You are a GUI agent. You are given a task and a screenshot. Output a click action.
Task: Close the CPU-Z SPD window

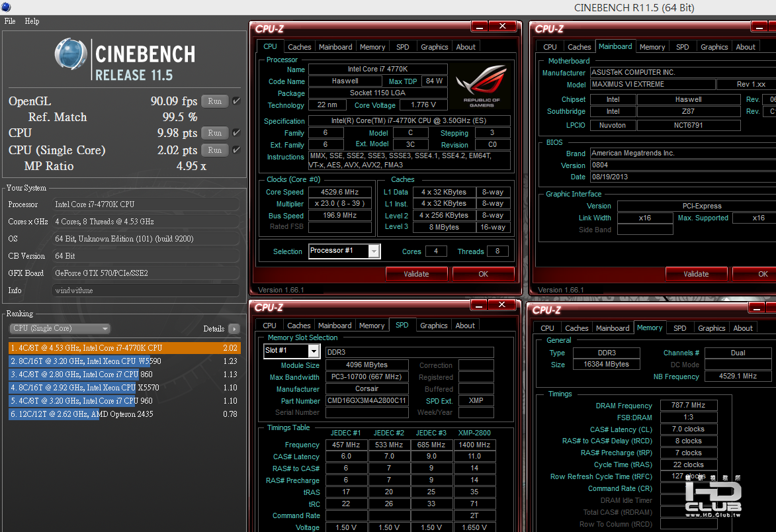[502, 305]
